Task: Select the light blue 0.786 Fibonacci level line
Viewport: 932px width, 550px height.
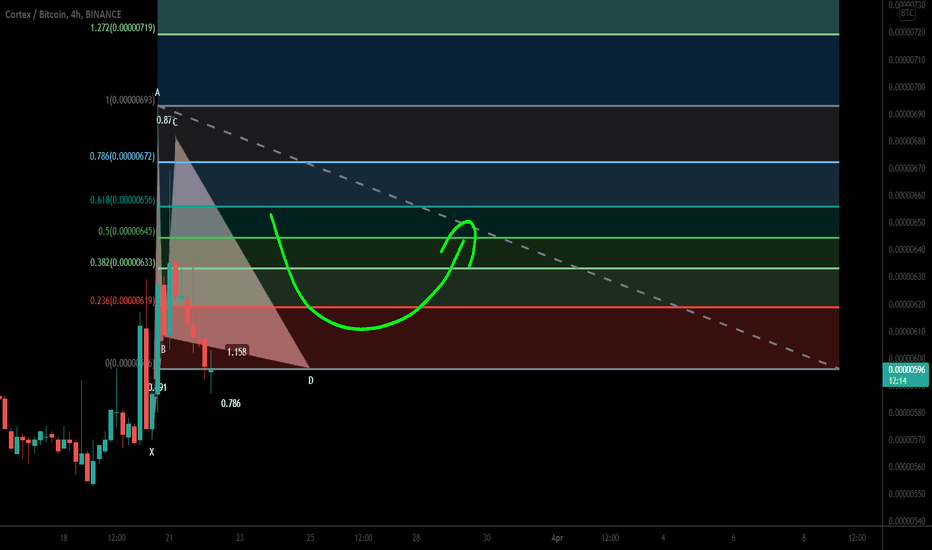Action: pos(498,162)
